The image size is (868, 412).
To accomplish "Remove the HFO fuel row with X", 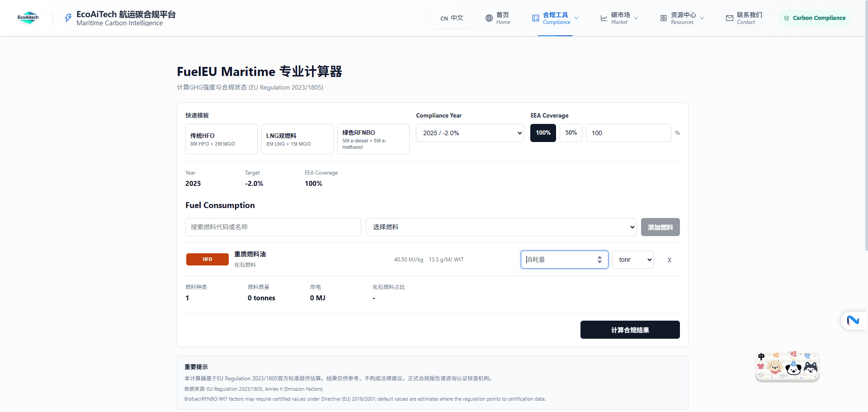I will pos(670,260).
